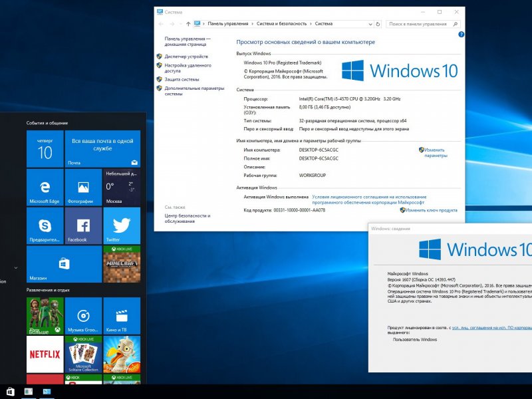Click the processor Intel Core i5-4570 text
This screenshot has width=532, height=399.
(350, 98)
